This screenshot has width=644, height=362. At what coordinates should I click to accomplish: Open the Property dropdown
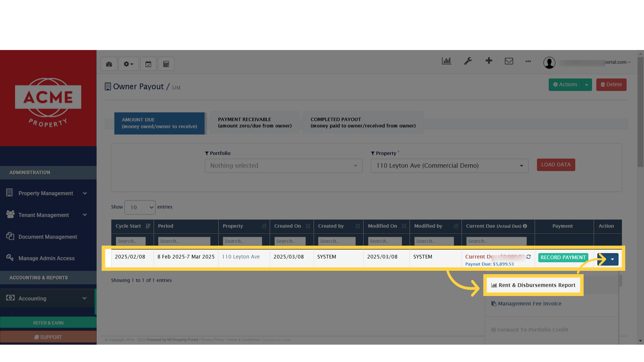click(449, 166)
